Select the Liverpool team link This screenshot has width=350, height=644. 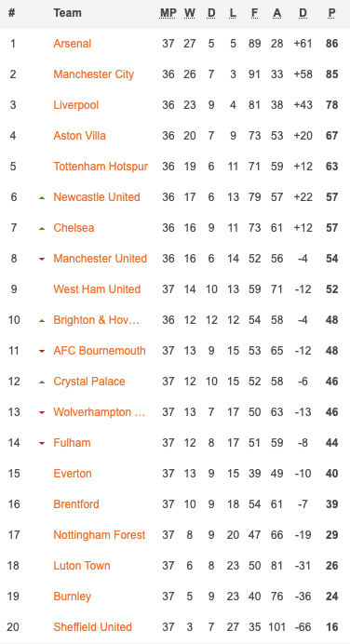click(76, 105)
